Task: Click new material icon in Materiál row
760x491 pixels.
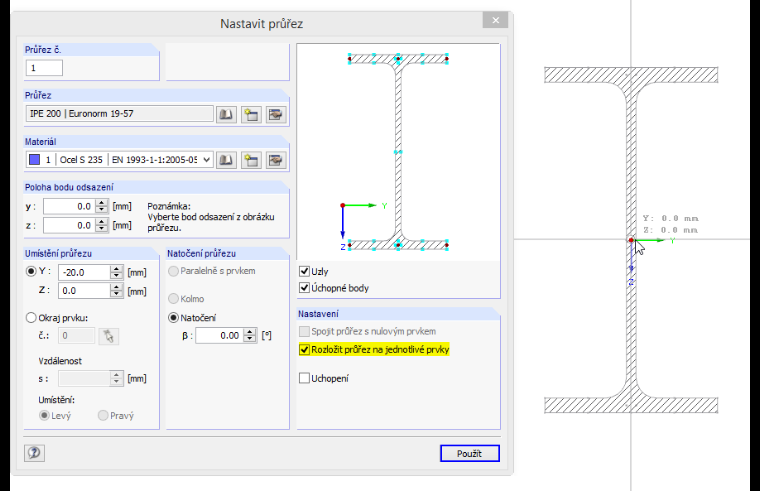Action: tap(251, 160)
